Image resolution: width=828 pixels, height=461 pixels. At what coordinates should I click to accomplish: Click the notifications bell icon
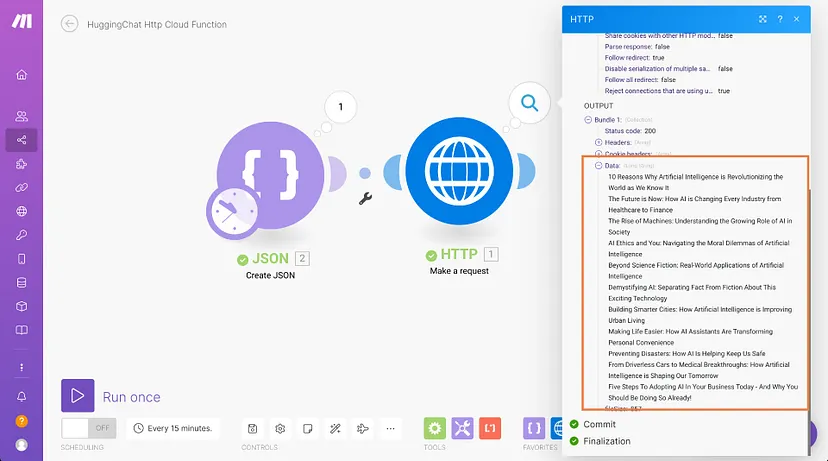pyautogui.click(x=21, y=397)
